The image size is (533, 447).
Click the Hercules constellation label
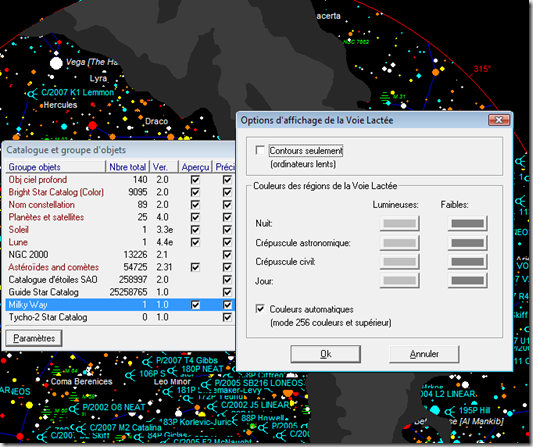coord(60,105)
